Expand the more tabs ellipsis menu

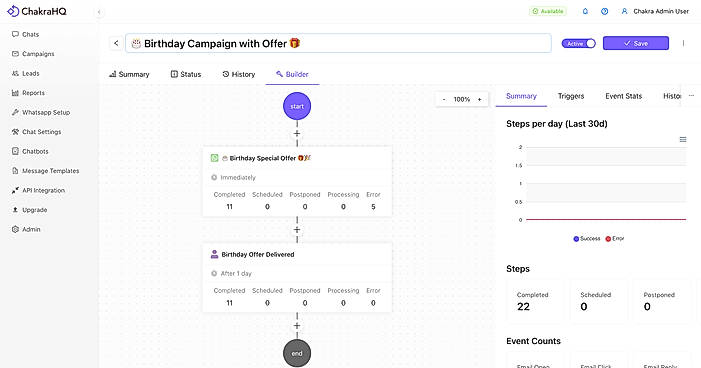click(x=691, y=96)
